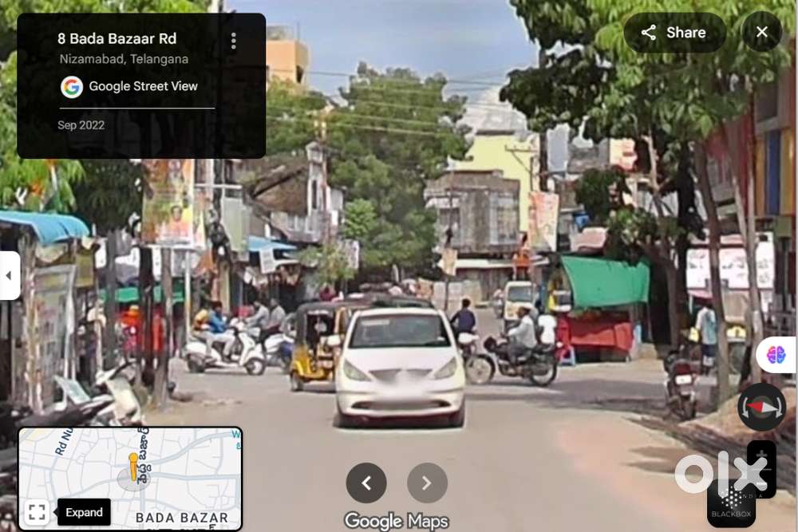Click the compass needle to face north
This screenshot has width=798, height=532.
761,407
